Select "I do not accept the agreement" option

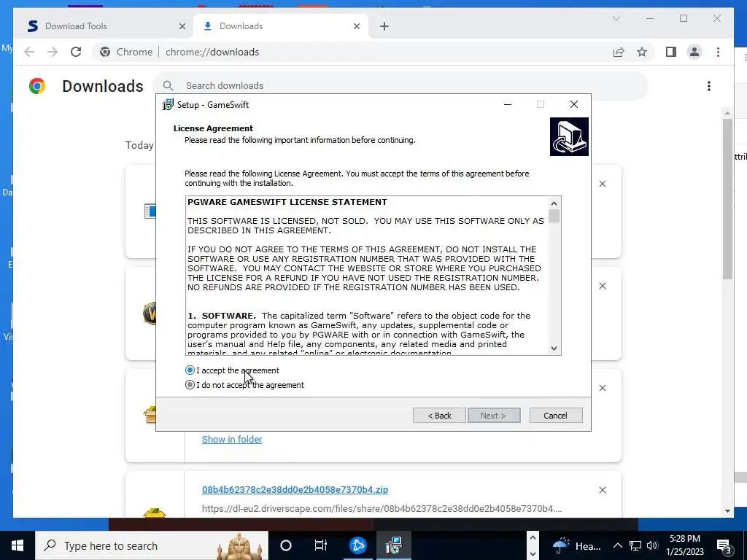tap(190, 385)
